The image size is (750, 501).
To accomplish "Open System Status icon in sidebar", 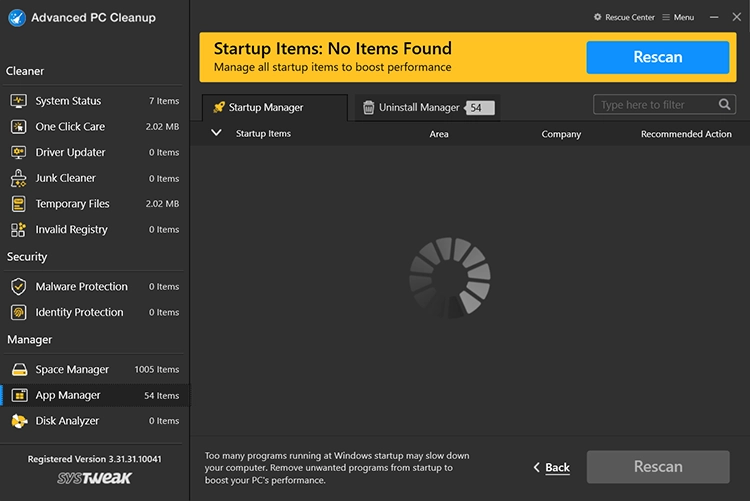I will 18,101.
